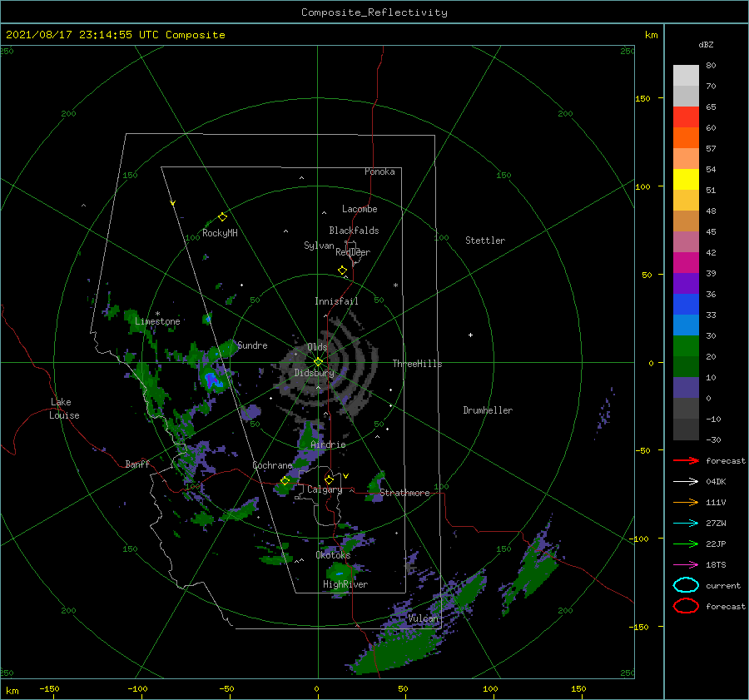Click the Okotoks city label
The height and width of the screenshot is (700, 749).
tap(333, 555)
